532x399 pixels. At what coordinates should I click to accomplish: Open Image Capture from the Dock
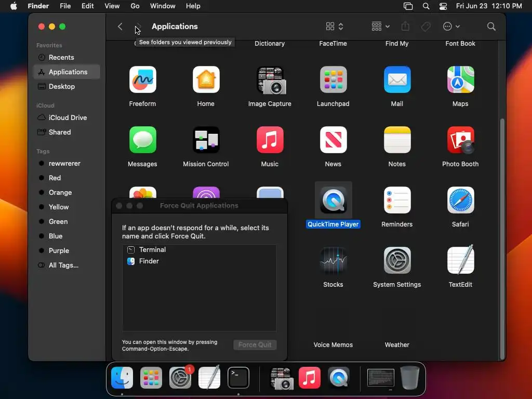(281, 378)
